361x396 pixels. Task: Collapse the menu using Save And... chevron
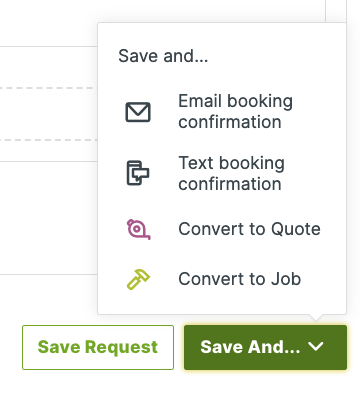pos(316,347)
